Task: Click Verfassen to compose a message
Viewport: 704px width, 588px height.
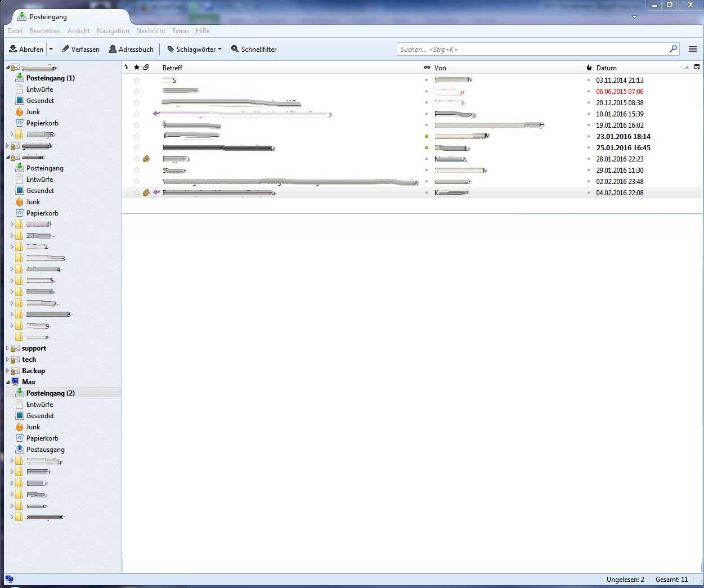Action: tap(80, 49)
